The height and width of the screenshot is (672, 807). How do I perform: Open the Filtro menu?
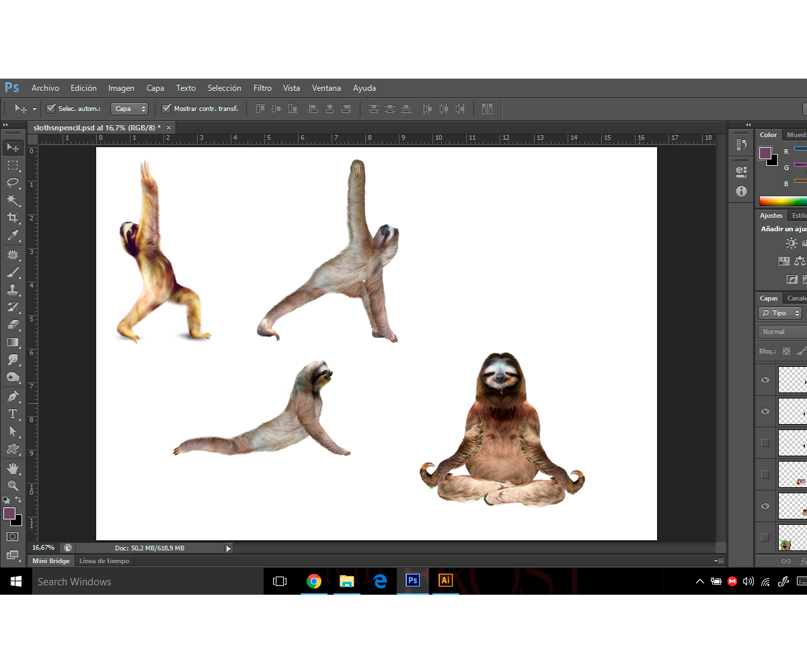262,88
